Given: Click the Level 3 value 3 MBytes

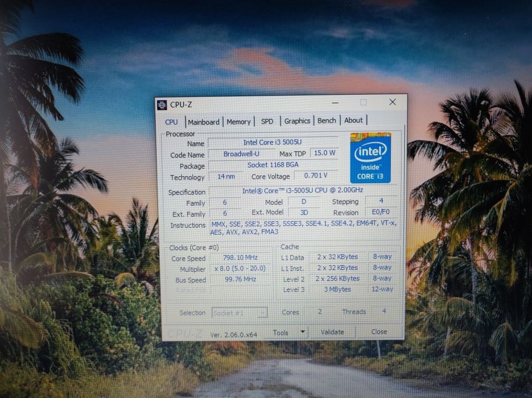Looking at the screenshot, I should tap(337, 289).
